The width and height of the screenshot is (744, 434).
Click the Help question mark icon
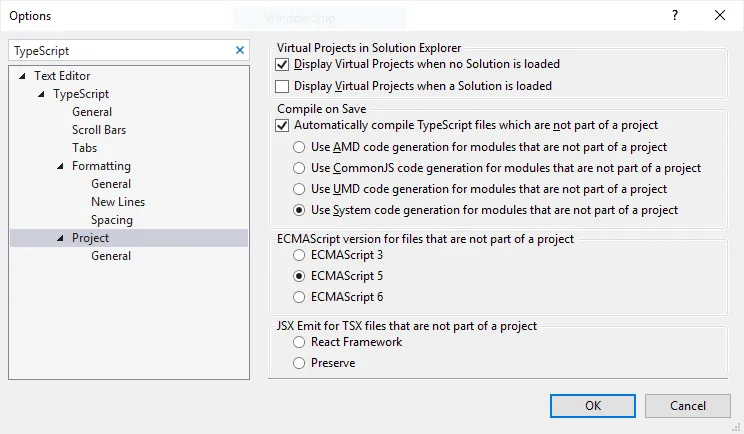pyautogui.click(x=675, y=16)
